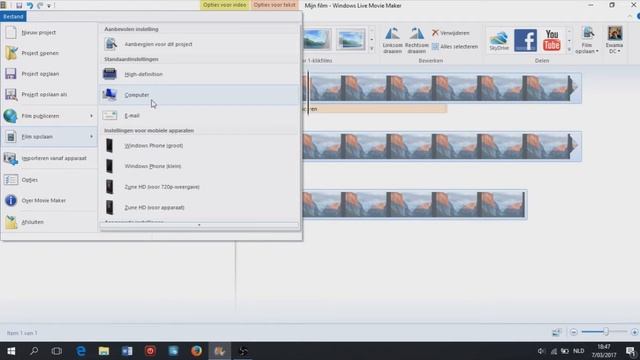Viewport: 640px width, 360px height.
Task: Click the High-definition screen icon
Action: (x=109, y=74)
